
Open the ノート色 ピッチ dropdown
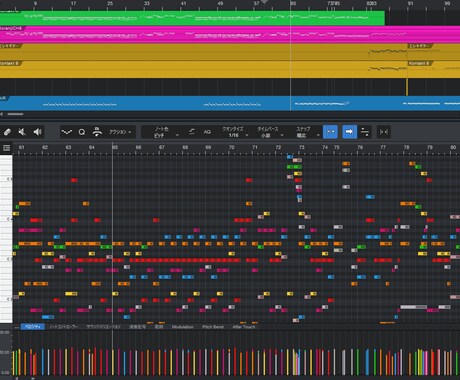166,132
